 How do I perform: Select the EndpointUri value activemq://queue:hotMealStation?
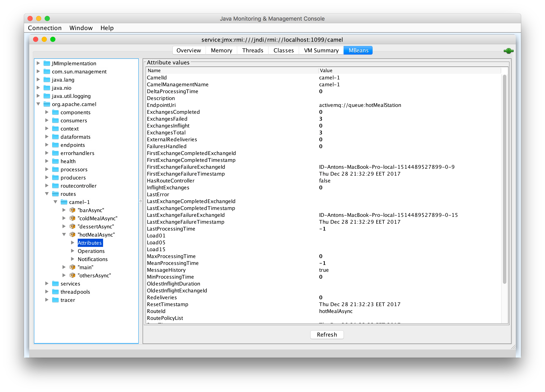pos(360,105)
